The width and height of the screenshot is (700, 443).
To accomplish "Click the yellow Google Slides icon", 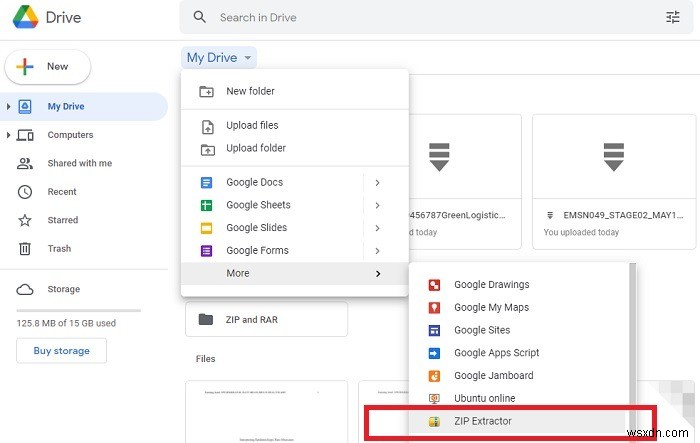I will click(x=206, y=228).
